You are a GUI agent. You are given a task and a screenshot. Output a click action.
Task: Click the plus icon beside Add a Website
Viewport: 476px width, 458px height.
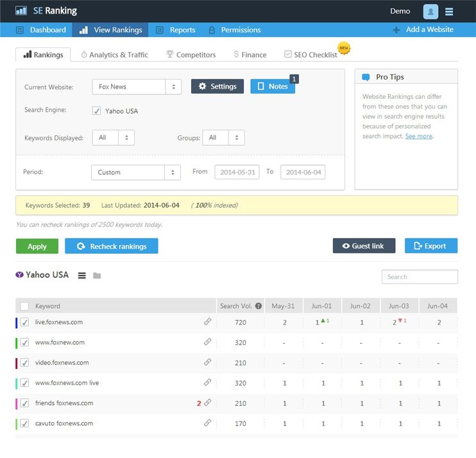tap(396, 30)
